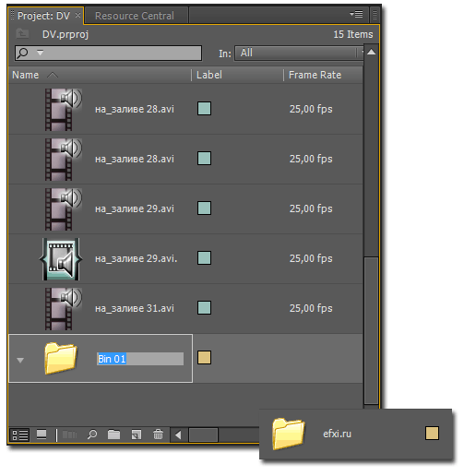This screenshot has height=476, width=464.
Task: Click the scrollbar up arrow
Action: [x=371, y=52]
